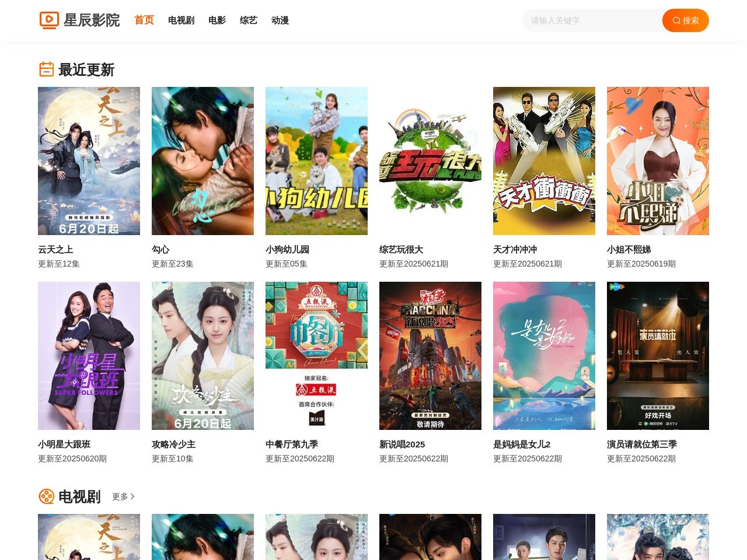Open the 电视剧 nav menu item

pyautogui.click(x=181, y=20)
